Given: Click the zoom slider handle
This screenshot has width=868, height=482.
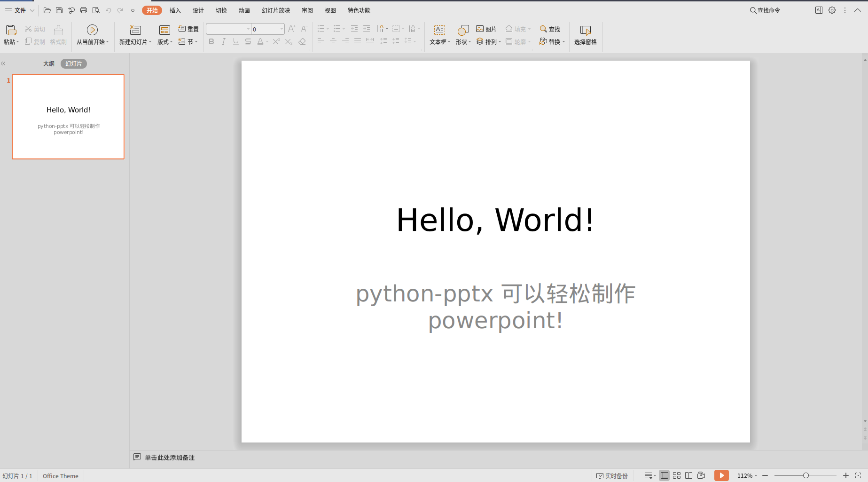Looking at the screenshot, I should pyautogui.click(x=805, y=476).
